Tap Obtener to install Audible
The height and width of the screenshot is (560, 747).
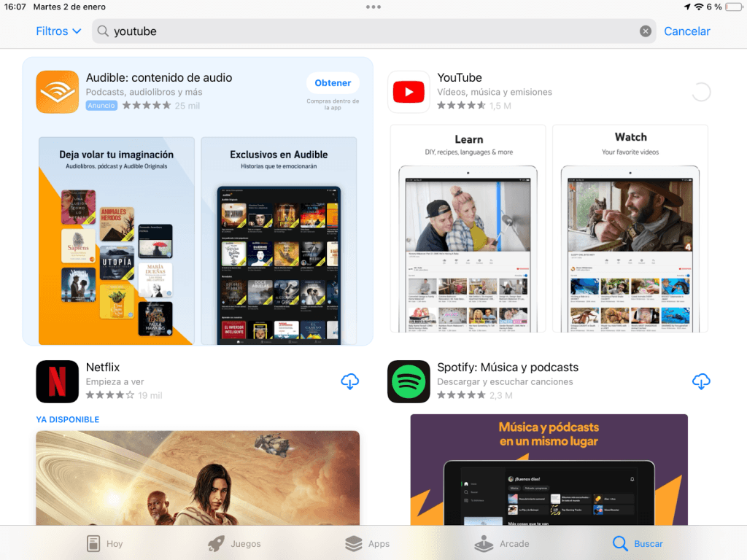pos(333,82)
